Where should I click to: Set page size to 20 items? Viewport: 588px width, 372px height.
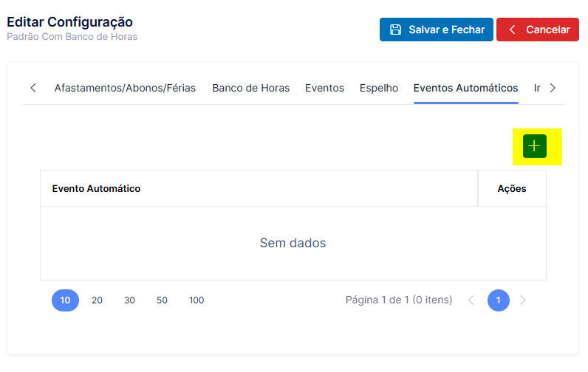click(97, 300)
